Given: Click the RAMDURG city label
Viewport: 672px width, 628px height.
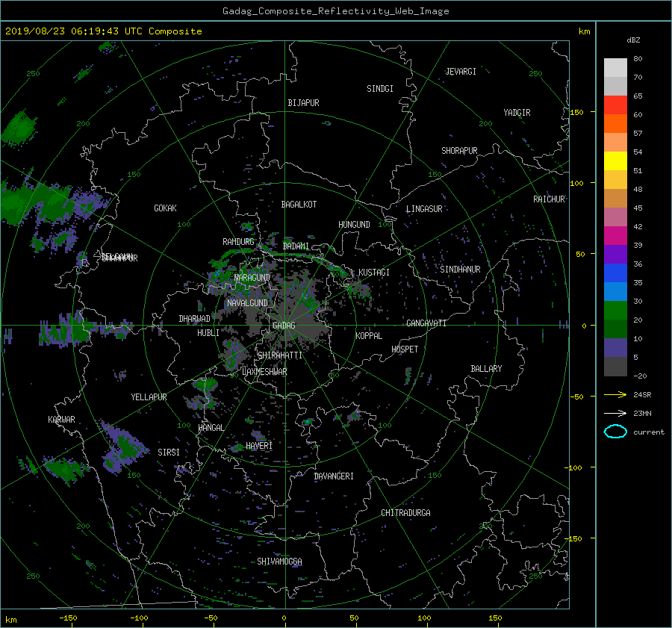Looking at the screenshot, I should (238, 242).
